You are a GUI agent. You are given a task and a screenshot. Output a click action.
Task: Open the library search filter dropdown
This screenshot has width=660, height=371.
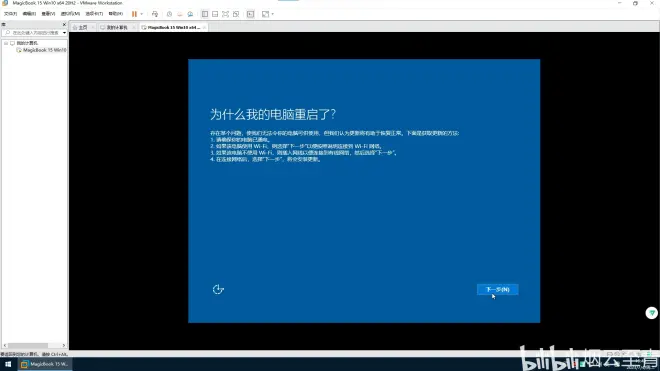coord(64,32)
